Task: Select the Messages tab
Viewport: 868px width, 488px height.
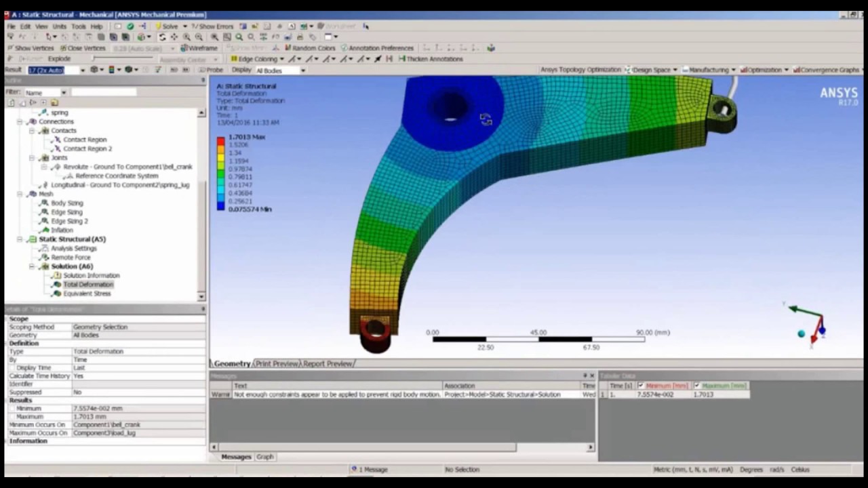Action: [236, 457]
